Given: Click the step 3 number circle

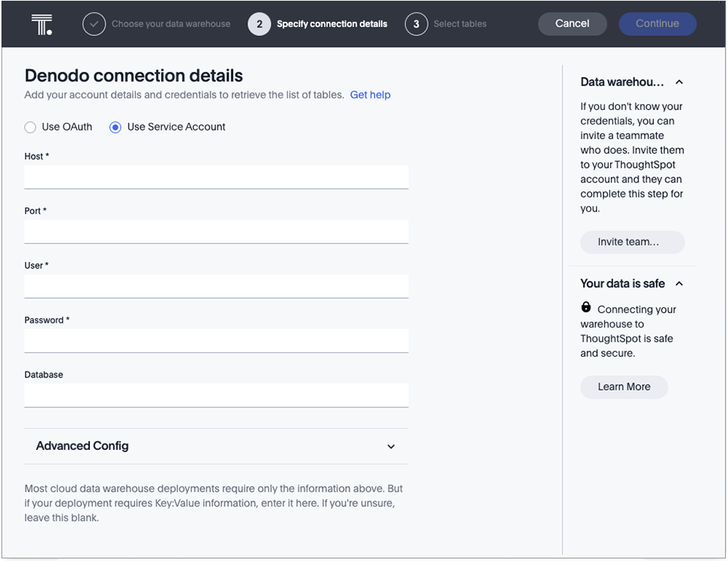Looking at the screenshot, I should (416, 24).
